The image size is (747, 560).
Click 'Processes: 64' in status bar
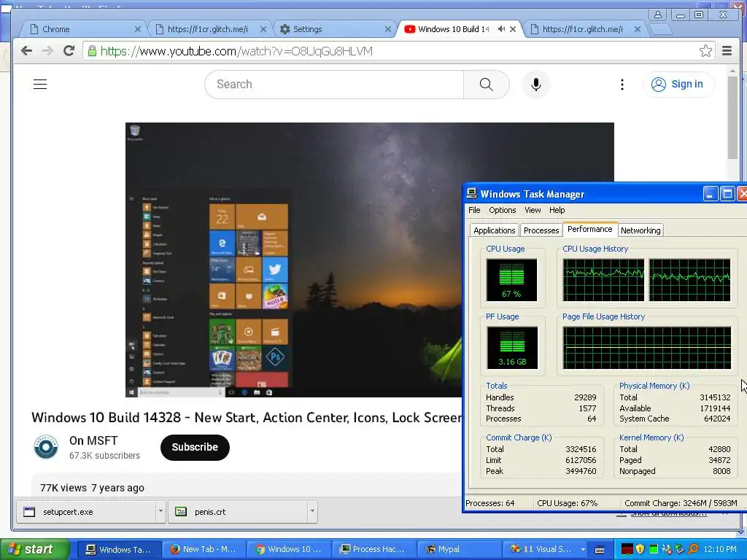489,503
